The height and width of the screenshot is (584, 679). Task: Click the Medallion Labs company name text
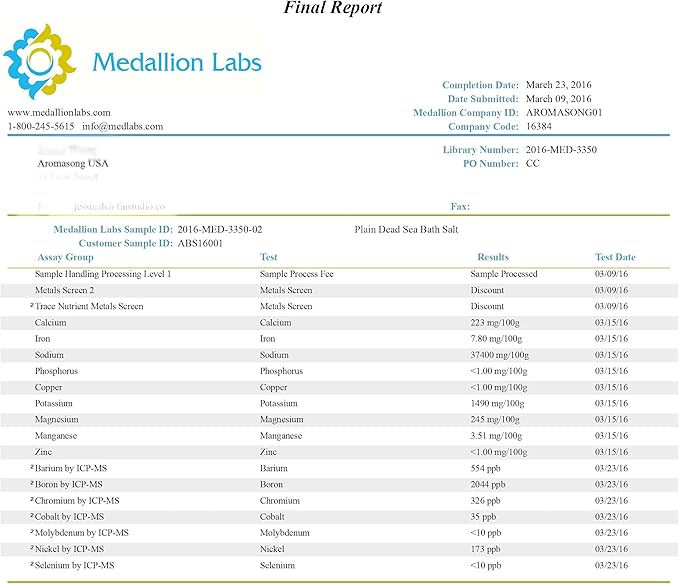[x=176, y=62]
